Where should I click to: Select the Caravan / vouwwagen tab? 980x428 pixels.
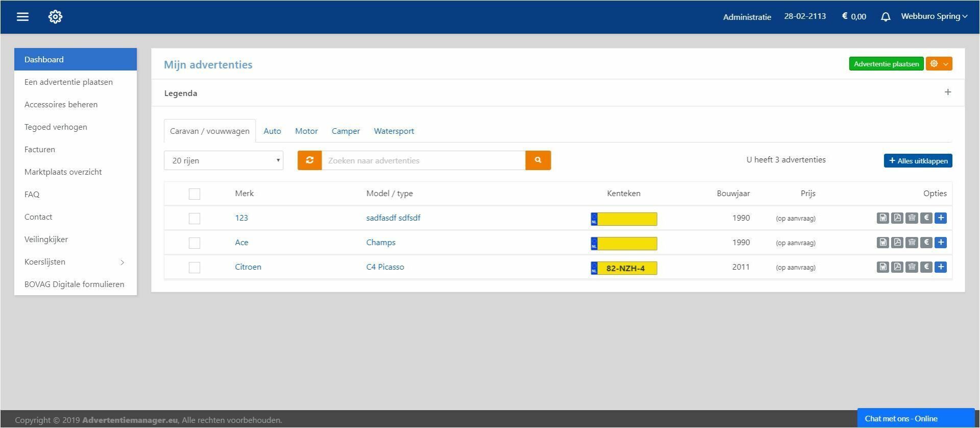click(210, 131)
